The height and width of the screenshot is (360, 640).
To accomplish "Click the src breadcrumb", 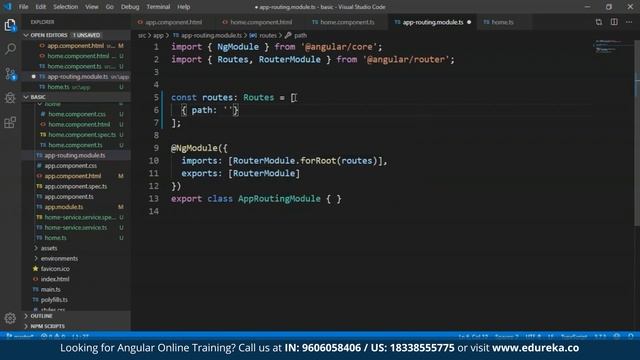I will [x=142, y=36].
